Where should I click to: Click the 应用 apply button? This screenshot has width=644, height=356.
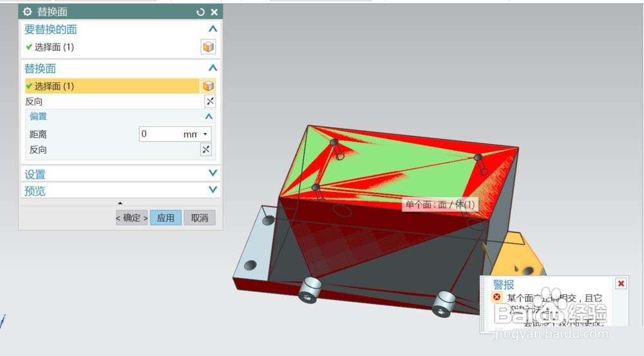click(166, 218)
